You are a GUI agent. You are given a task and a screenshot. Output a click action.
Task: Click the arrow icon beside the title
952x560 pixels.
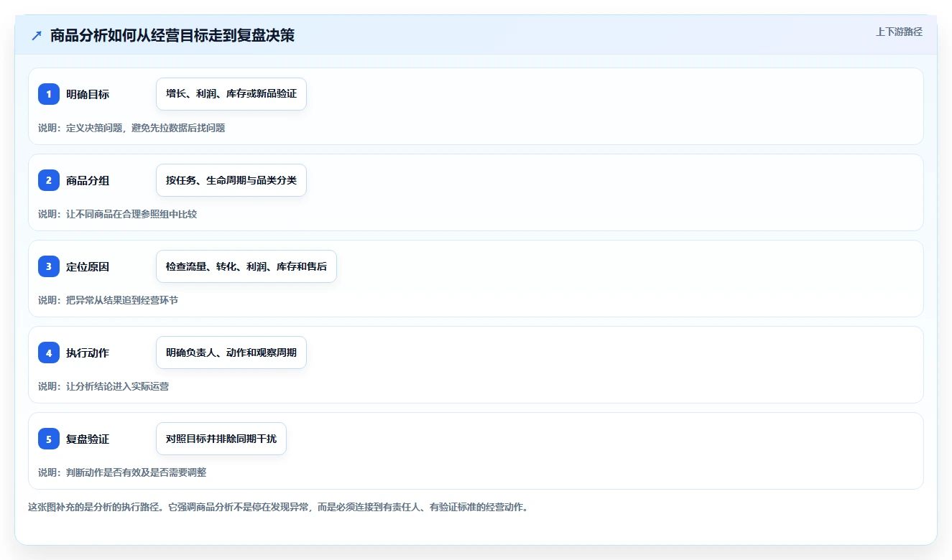[x=37, y=36]
